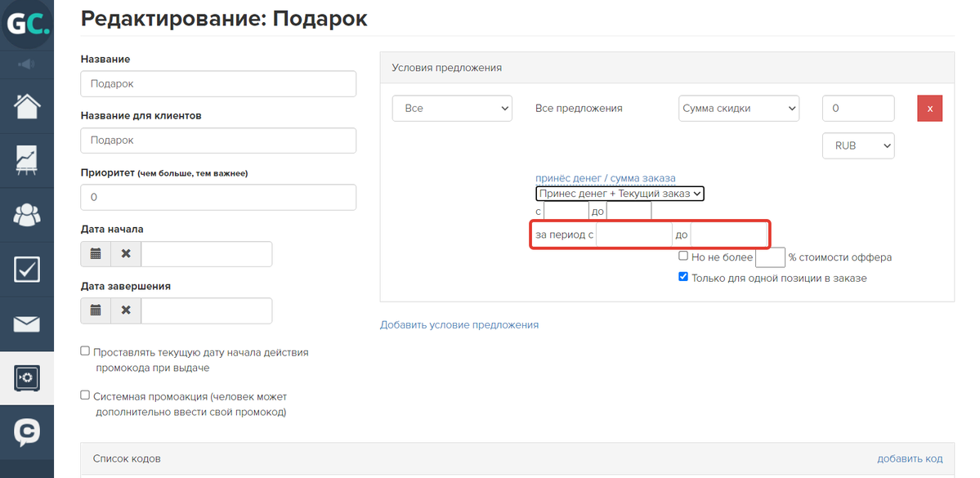Expand the 'Все' dropdown in conditions
The width and height of the screenshot is (980, 478).
[452, 108]
